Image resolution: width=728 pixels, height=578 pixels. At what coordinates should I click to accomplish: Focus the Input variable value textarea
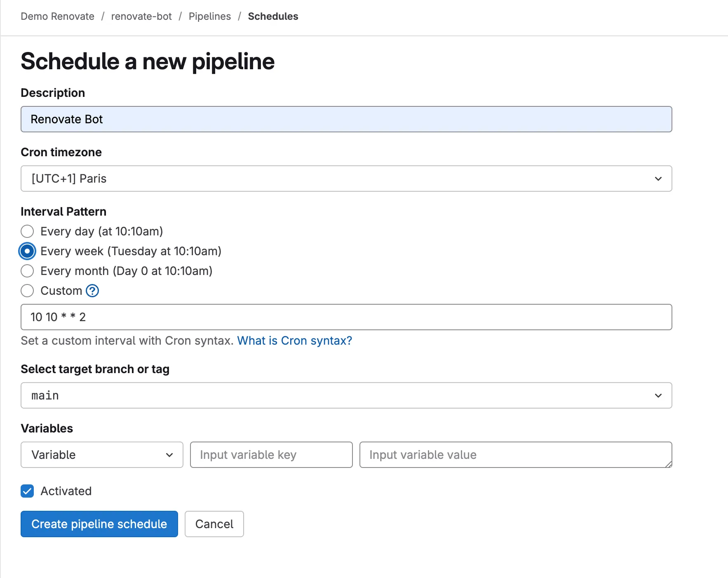pyautogui.click(x=515, y=455)
